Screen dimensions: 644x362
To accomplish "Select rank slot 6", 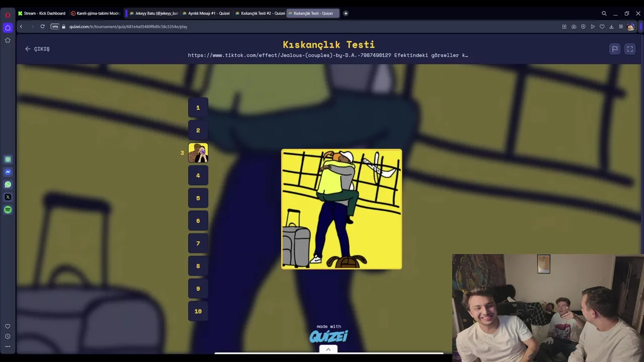I will (x=198, y=221).
